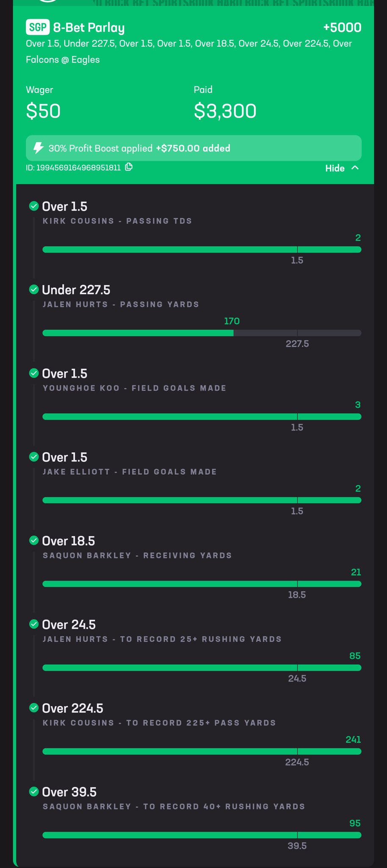The height and width of the screenshot is (868, 387).
Task: Click Jalen Hurts passing yards progress bar
Action: pos(202,333)
